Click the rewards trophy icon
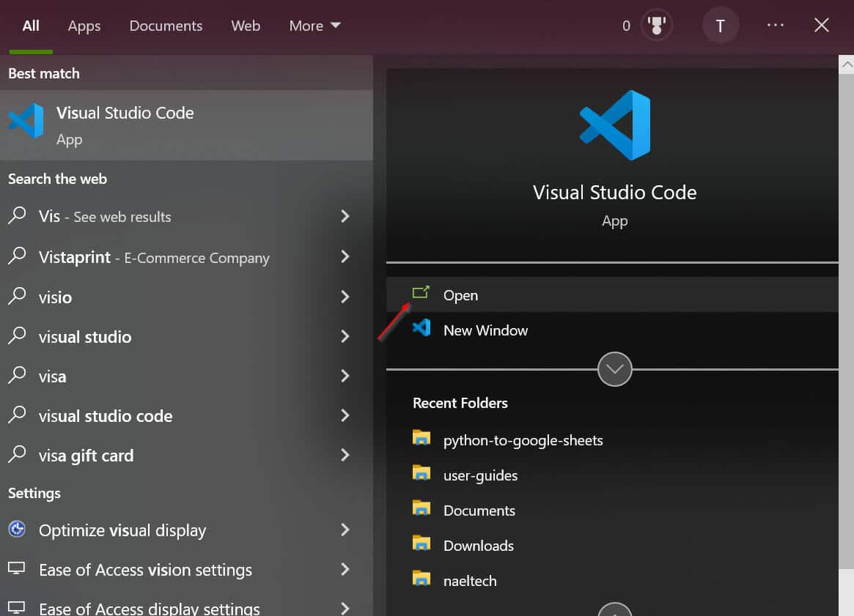Screen dimensions: 854x616 click(x=656, y=25)
